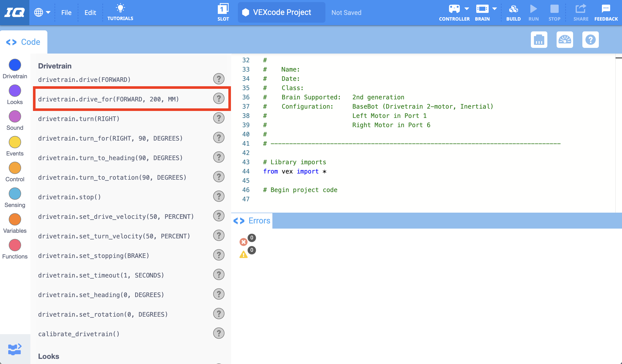The image size is (622, 364).
Task: Toggle the error count indicator
Action: point(243,242)
